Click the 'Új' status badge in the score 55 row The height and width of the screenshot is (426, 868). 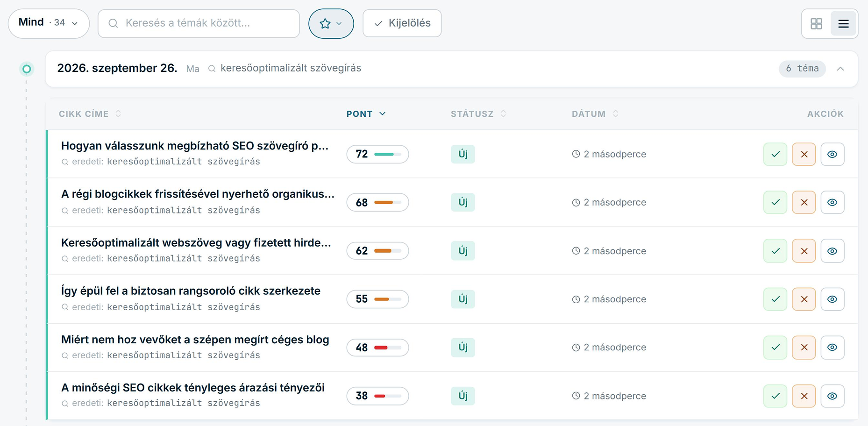coord(462,299)
